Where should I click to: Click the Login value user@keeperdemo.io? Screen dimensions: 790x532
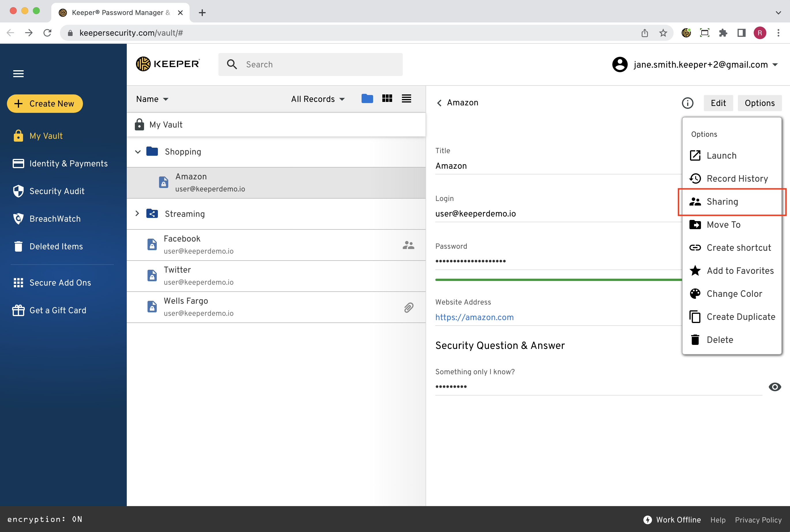(475, 213)
